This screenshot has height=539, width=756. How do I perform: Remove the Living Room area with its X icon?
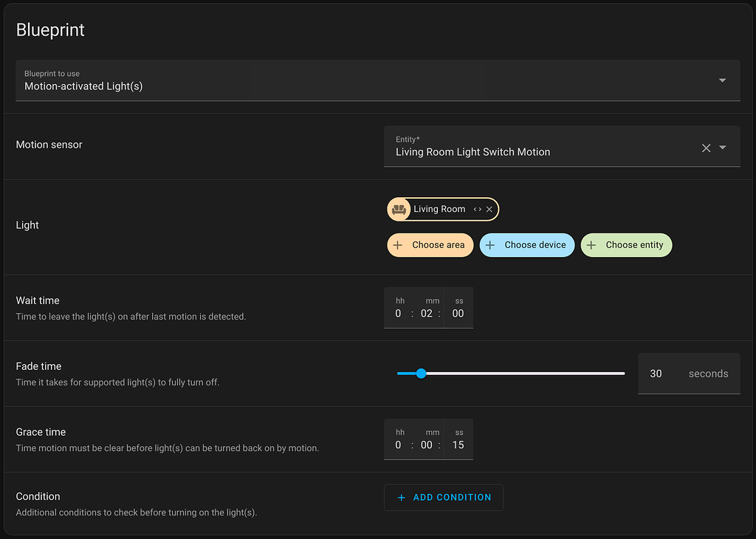(x=489, y=209)
